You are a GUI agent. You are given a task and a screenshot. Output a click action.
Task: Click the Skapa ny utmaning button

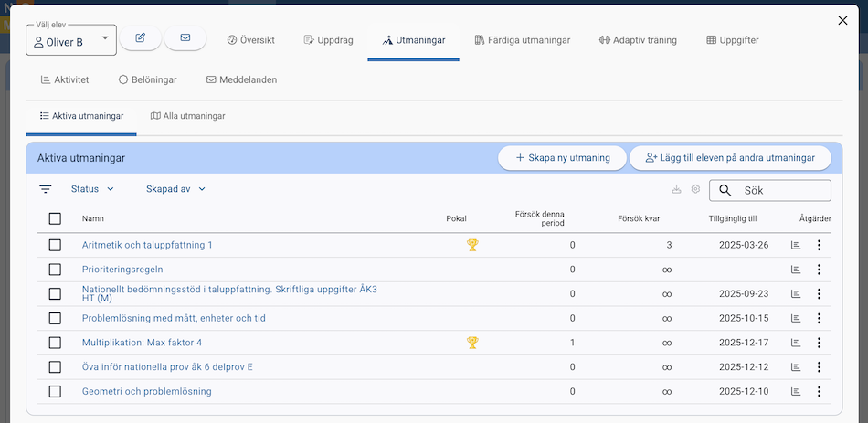click(562, 158)
